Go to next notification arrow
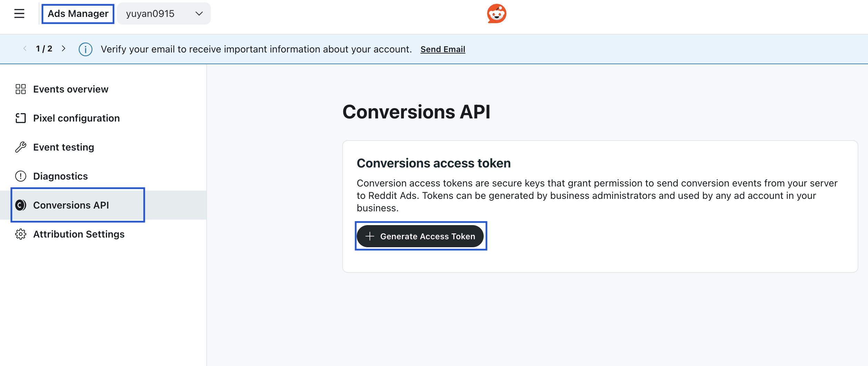Viewport: 868px width, 366px height. [x=63, y=49]
